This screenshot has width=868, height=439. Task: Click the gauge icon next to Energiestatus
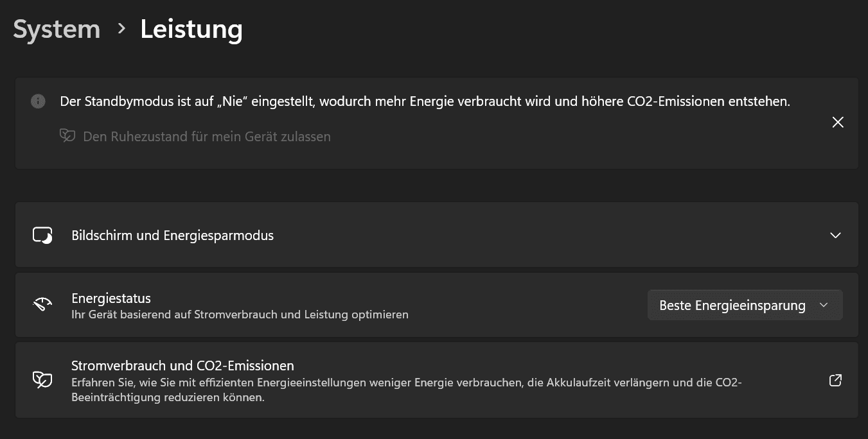pyautogui.click(x=42, y=305)
